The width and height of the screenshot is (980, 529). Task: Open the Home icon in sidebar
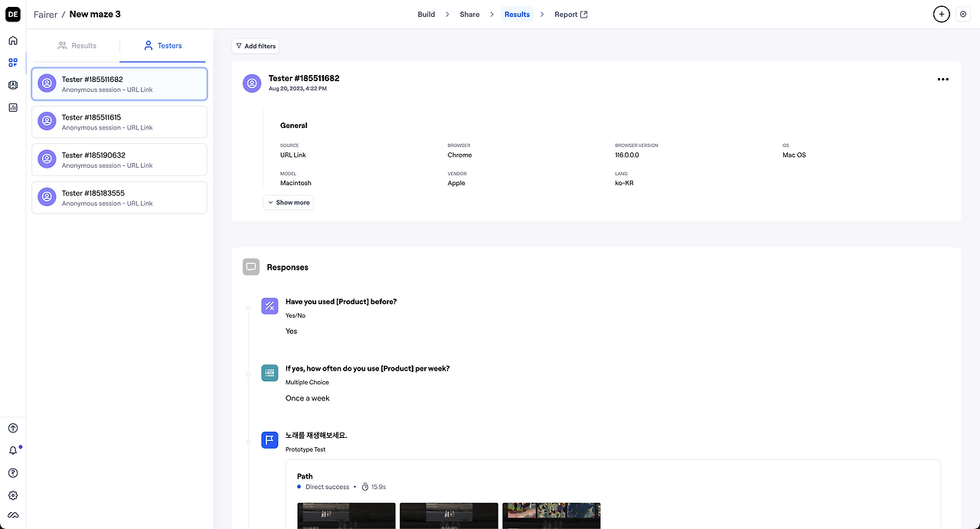(13, 41)
